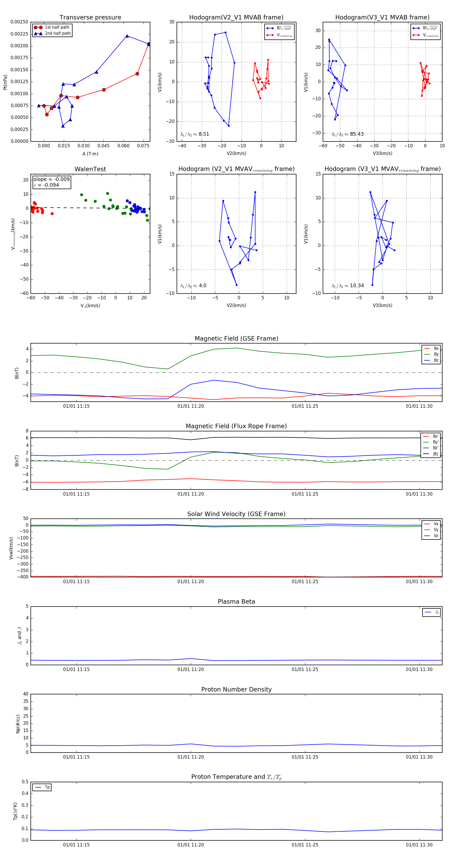Click 'V remaining' legend entry in V2_V1 MVAB hodogram

point(279,35)
